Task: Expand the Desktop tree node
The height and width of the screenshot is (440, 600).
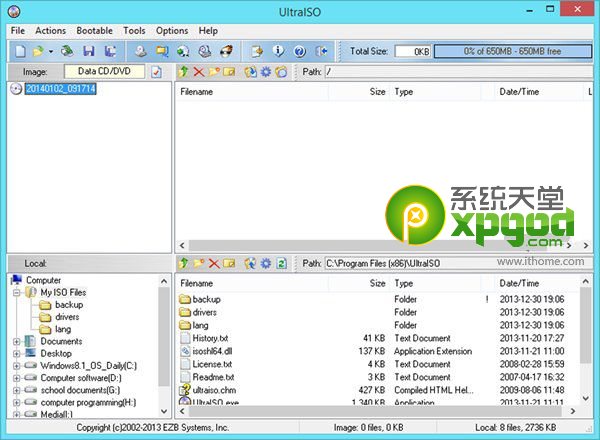Action: pyautogui.click(x=16, y=354)
